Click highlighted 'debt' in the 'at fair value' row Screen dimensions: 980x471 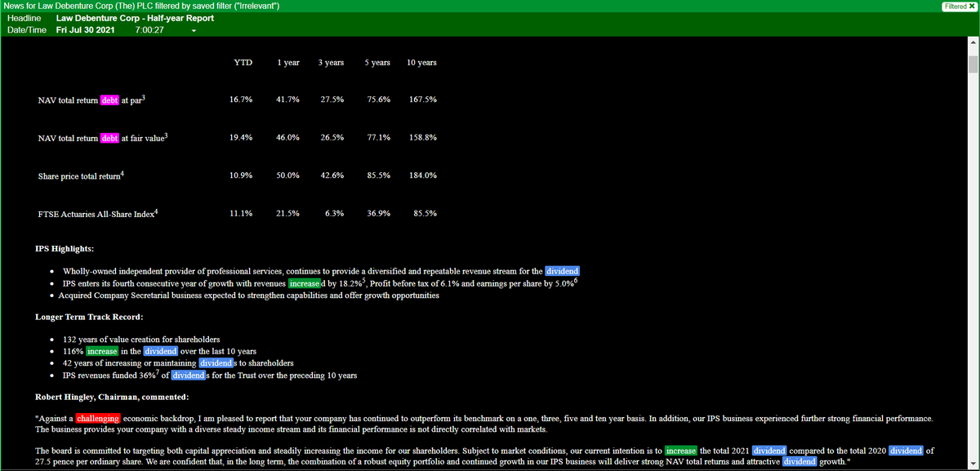(110, 139)
